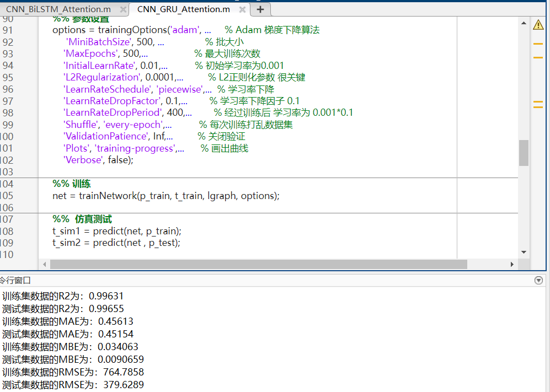Open a new editor tab with plus
This screenshot has height=392, width=550.
(260, 9)
